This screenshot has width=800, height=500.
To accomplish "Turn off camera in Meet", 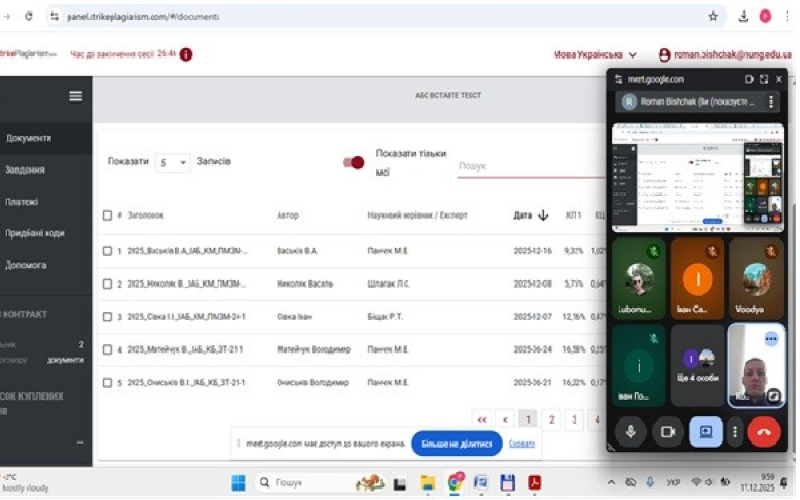I will click(667, 431).
